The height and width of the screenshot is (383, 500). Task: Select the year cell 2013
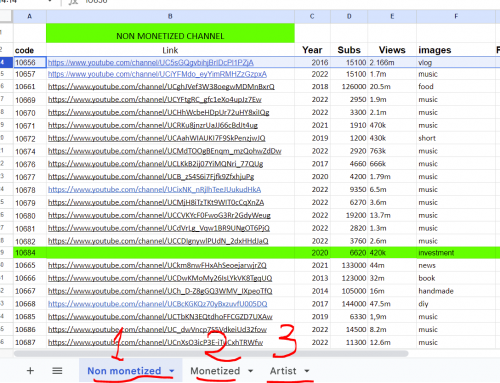click(312, 278)
